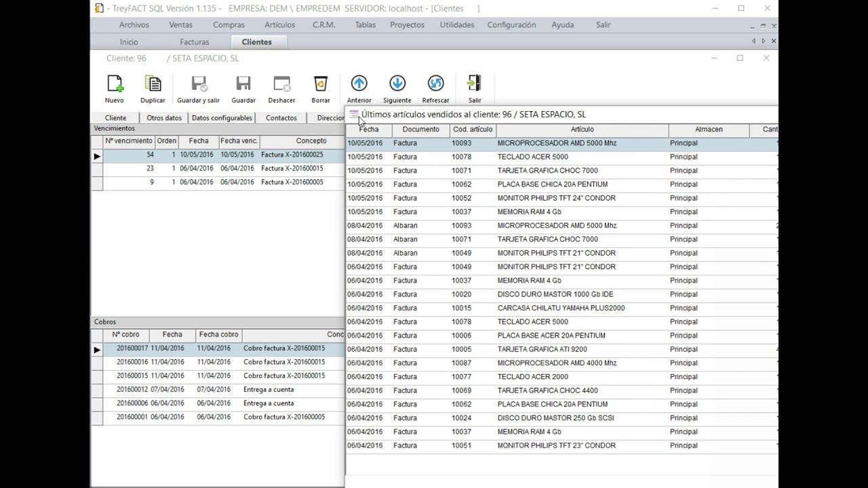Image resolution: width=868 pixels, height=488 pixels.
Task: Switch to the Clientes tab
Action: (x=257, y=42)
